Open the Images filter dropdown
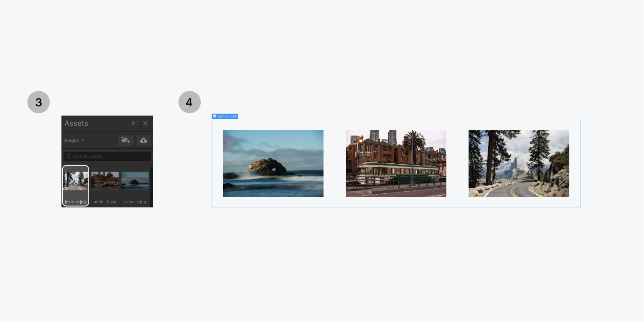Viewport: 644px width, 322px height. pyautogui.click(x=72, y=140)
